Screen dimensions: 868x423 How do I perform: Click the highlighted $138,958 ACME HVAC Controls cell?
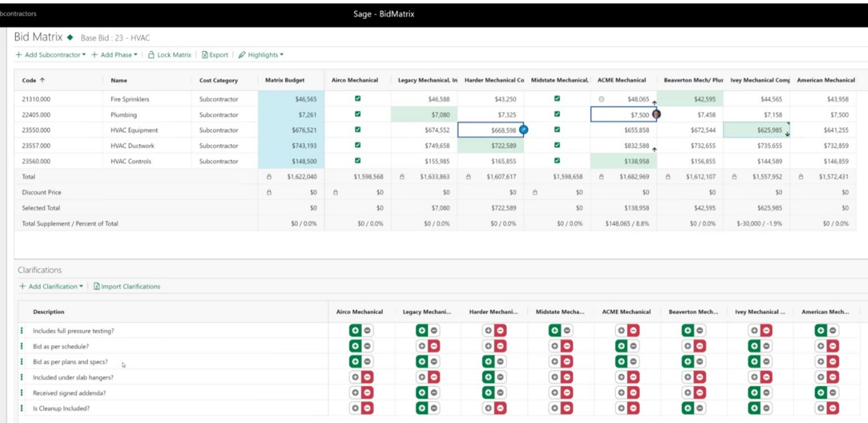[623, 161]
